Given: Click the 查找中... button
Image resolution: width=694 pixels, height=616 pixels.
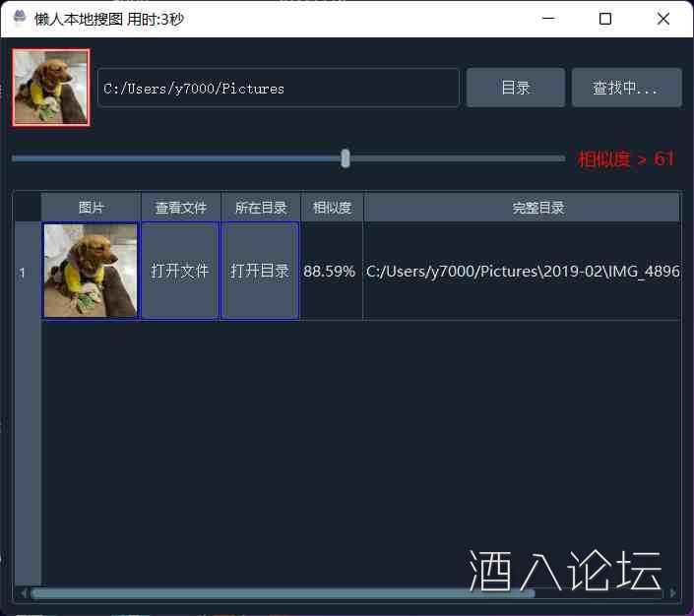Looking at the screenshot, I should (626, 88).
